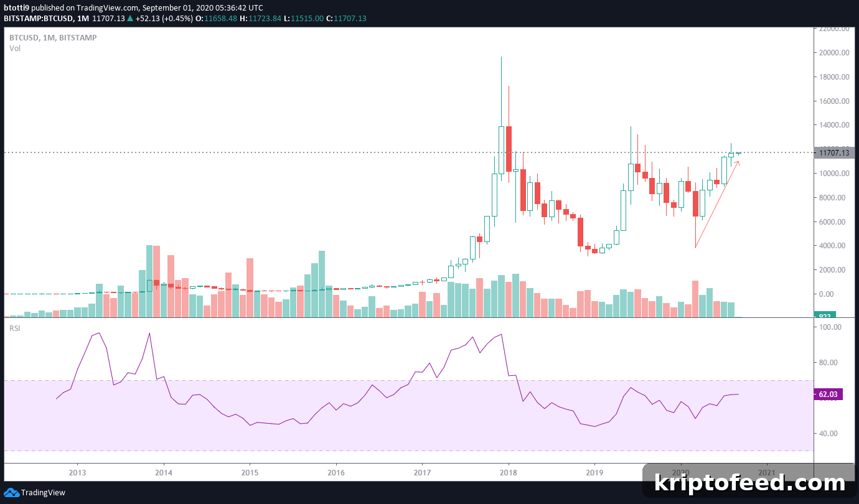Click the 16000.00 price axis label
The width and height of the screenshot is (859, 504).
click(834, 101)
